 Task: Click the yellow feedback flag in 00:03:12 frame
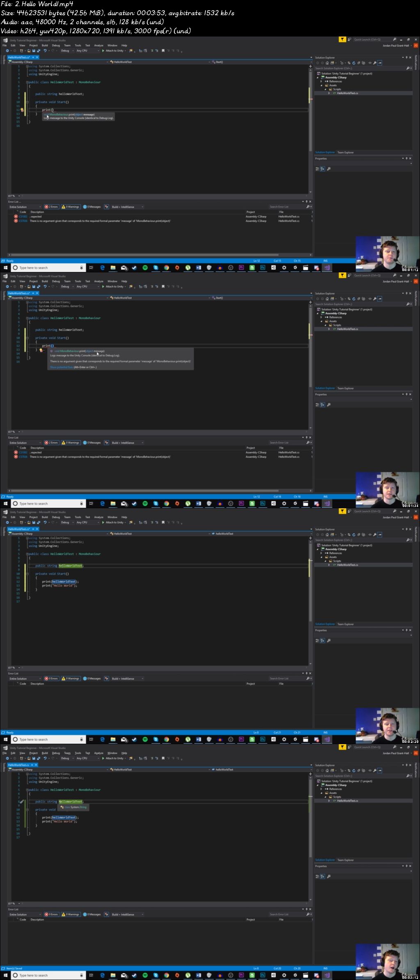tap(342, 747)
